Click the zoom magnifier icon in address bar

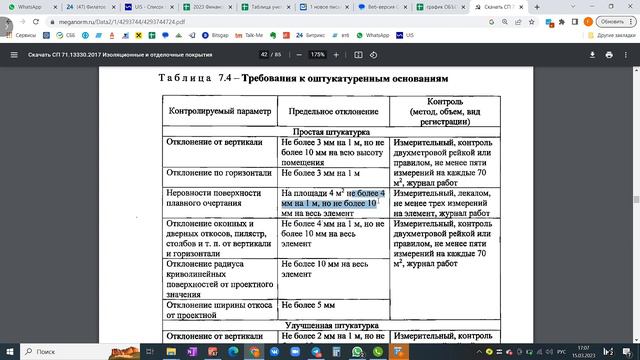pos(505,22)
